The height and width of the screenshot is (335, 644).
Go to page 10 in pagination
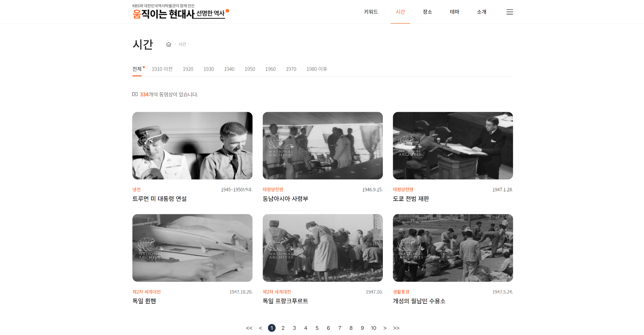point(373,328)
